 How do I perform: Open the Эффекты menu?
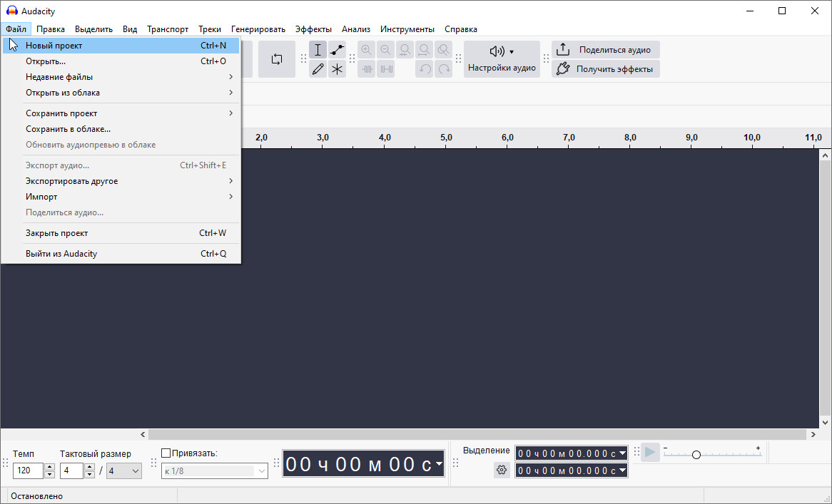pyautogui.click(x=313, y=29)
